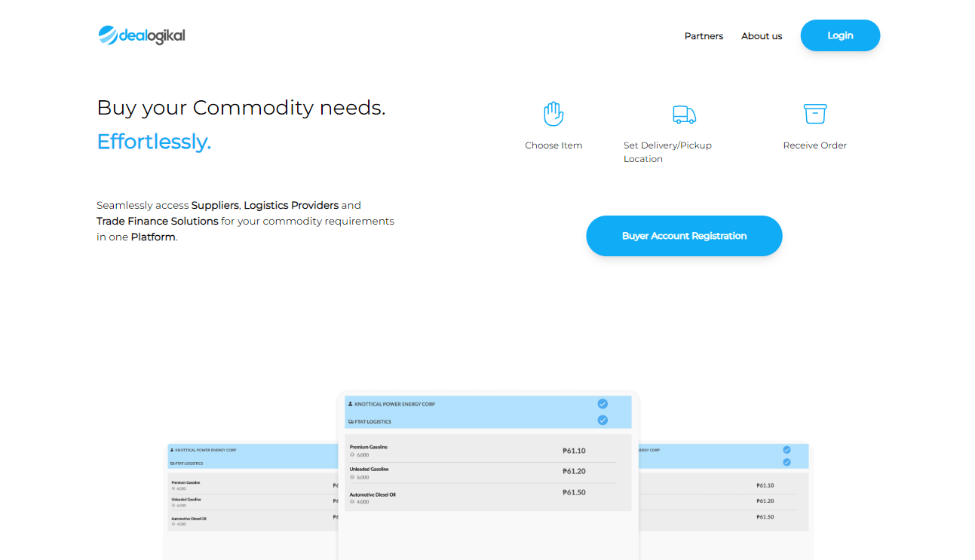This screenshot has width=975, height=560.
Task: Click the dealogikal logo
Action: tap(142, 35)
